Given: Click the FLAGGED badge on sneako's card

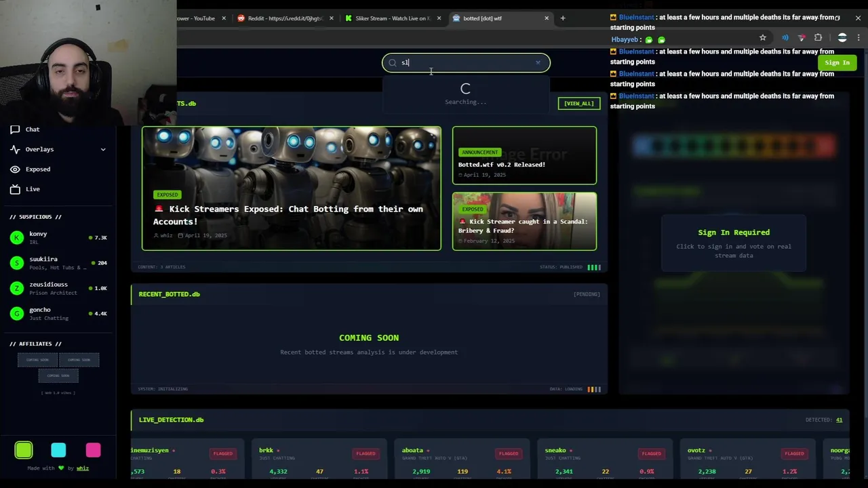Looking at the screenshot, I should (x=652, y=453).
